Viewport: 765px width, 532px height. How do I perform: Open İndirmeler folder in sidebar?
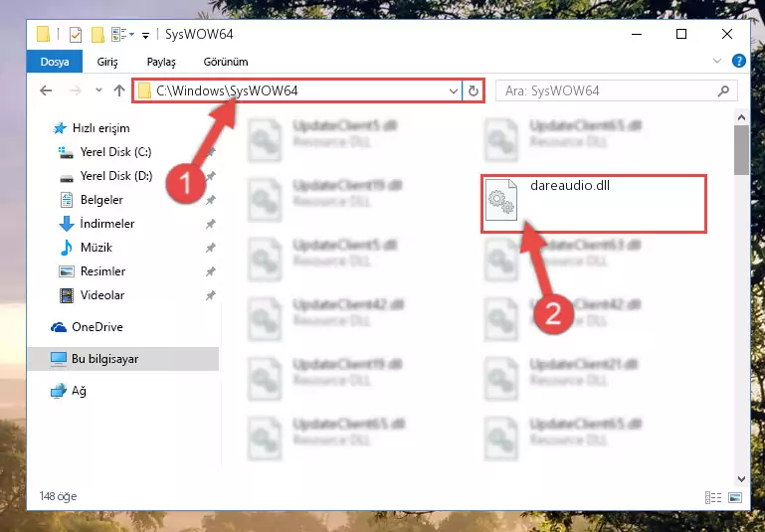coord(107,224)
